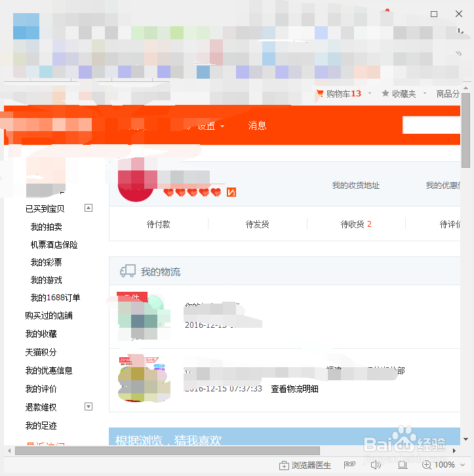This screenshot has height=476, width=474.
Task: Open 机票酒店保险 sidebar link
Action: coord(54,245)
